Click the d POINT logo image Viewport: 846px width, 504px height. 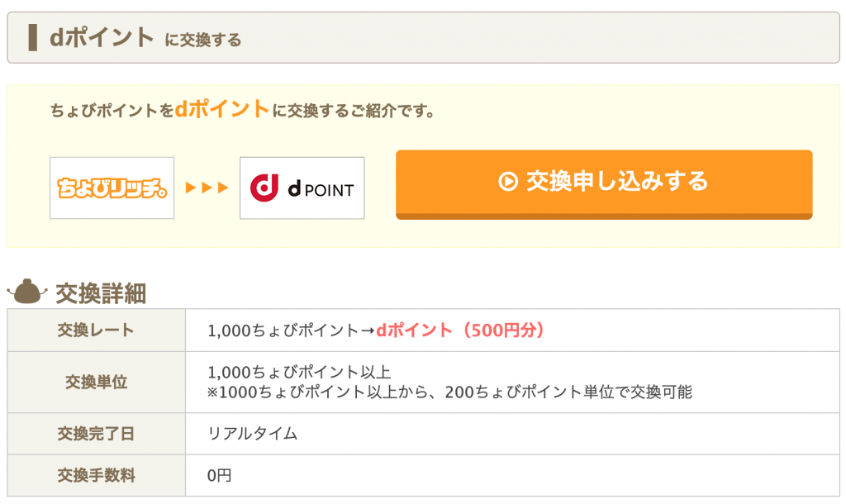click(302, 188)
